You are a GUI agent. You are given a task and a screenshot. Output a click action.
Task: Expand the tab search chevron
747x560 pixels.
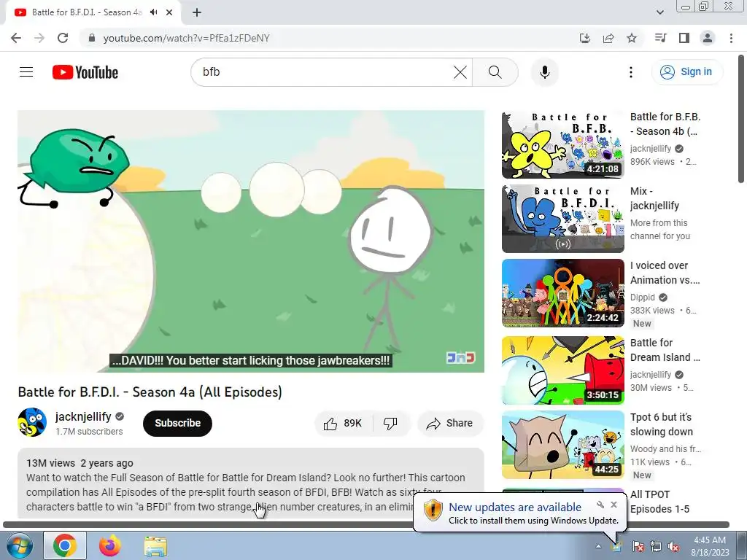[x=659, y=12]
